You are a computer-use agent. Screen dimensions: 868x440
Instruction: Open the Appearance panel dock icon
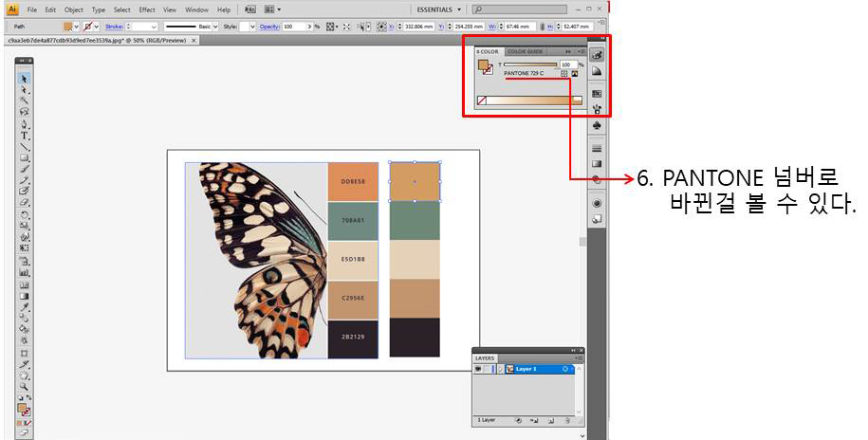click(x=597, y=203)
